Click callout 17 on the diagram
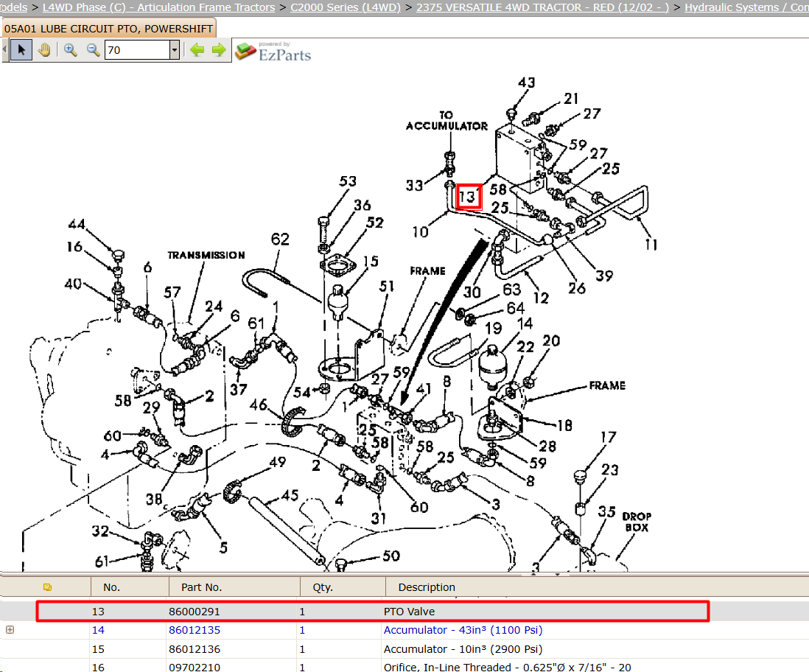Image resolution: width=809 pixels, height=672 pixels. (609, 437)
